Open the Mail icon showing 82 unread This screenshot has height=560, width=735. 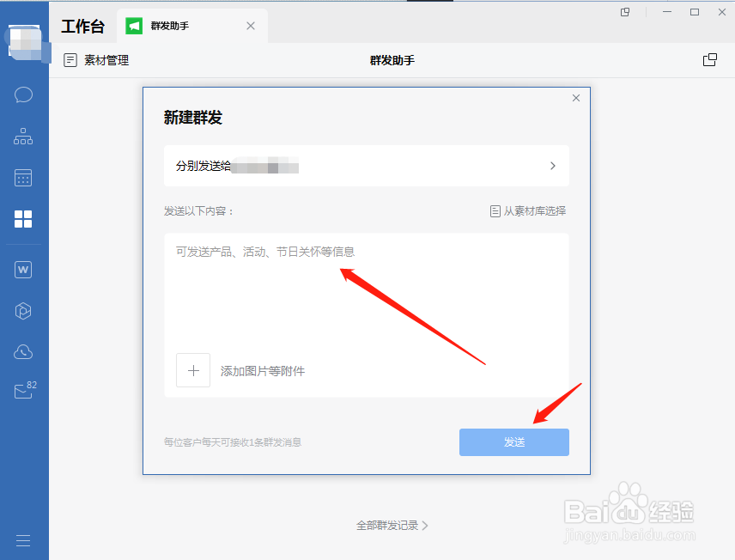[x=23, y=391]
